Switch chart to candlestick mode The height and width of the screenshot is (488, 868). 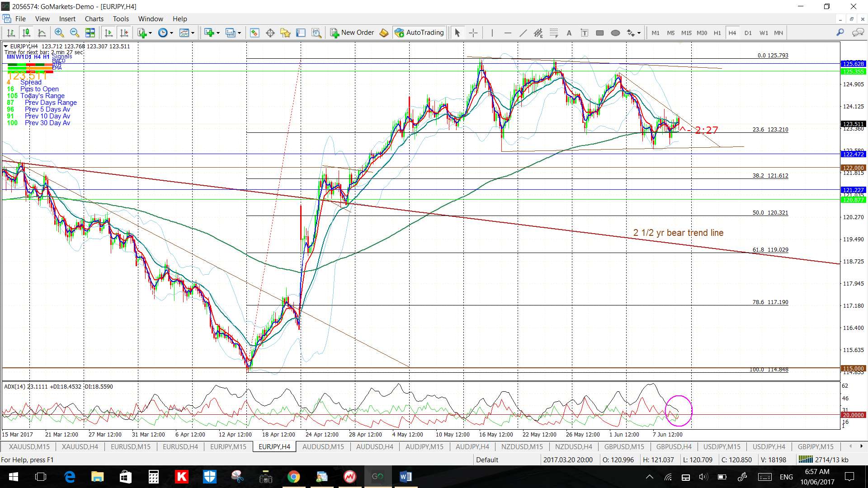(26, 33)
